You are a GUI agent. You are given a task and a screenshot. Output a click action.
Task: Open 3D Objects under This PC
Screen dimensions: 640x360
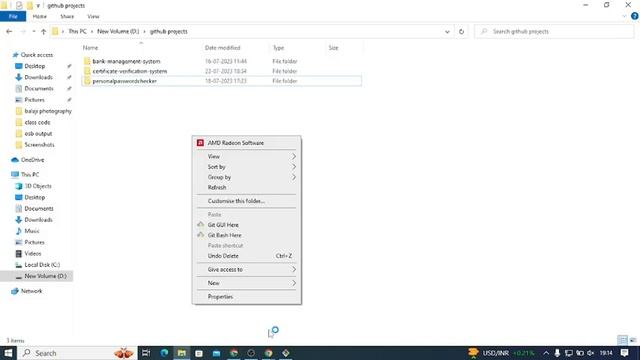coord(38,186)
